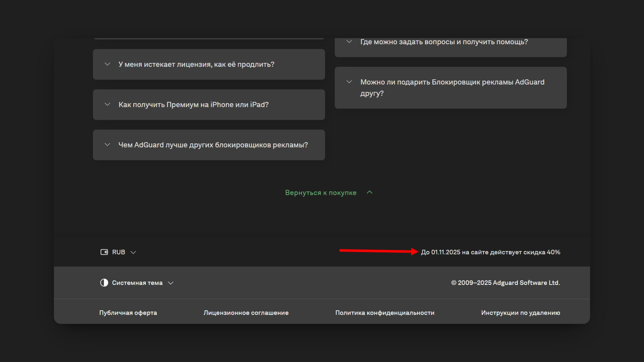The height and width of the screenshot is (362, 644).
Task: Click the bank card icon next to RUB
Action: 104,252
